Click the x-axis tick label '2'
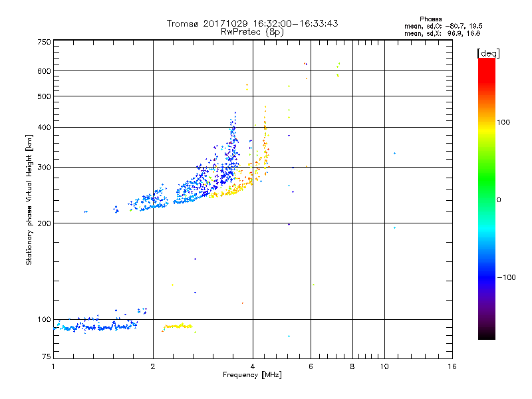This screenshot has height=399, width=532. [153, 366]
